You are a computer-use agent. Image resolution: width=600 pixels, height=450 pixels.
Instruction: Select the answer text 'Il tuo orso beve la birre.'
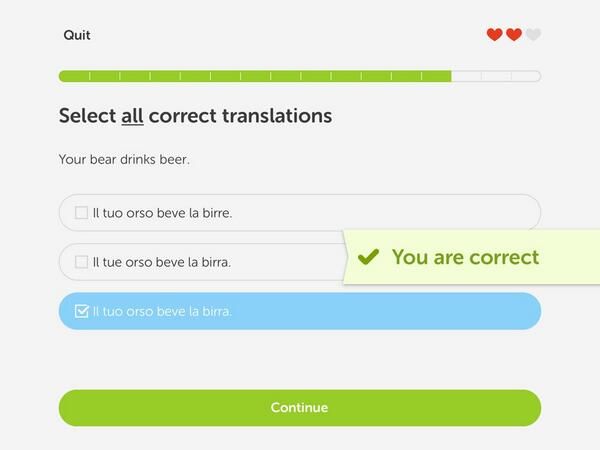pos(162,212)
